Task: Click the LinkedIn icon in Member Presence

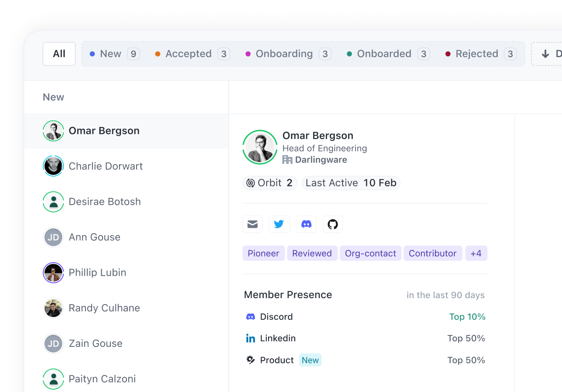Action: 251,339
